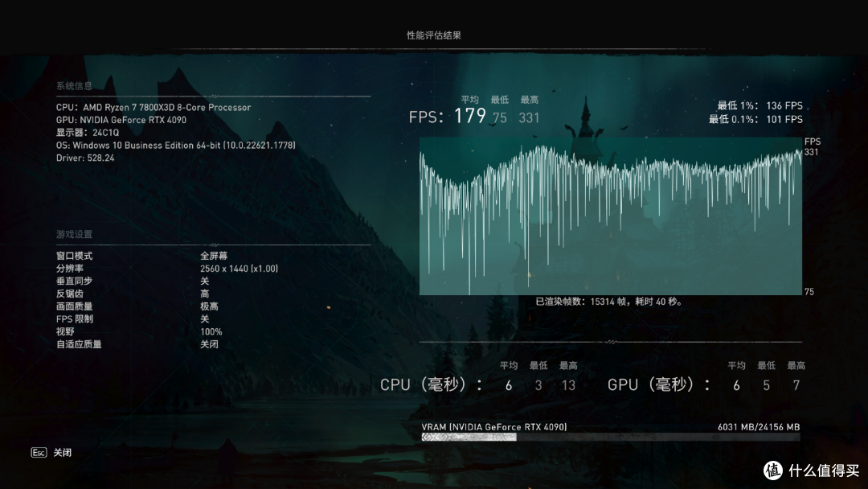Click the 关闭 adaptive quality value
Viewport: 868px width, 489px height.
click(209, 344)
